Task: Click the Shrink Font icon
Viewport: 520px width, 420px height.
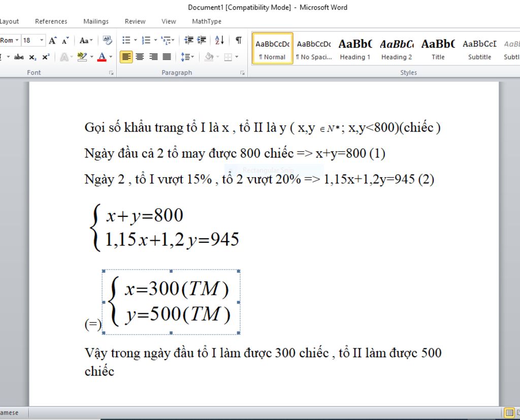Action: tap(66, 41)
